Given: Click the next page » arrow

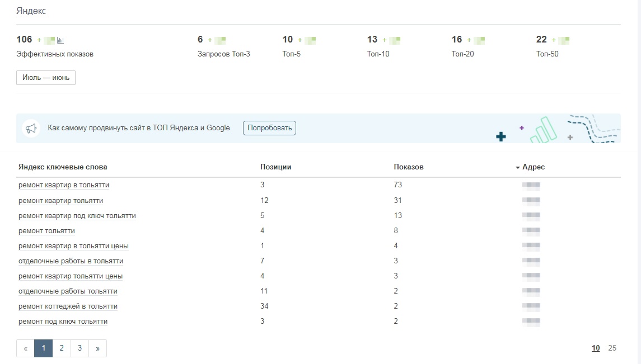Looking at the screenshot, I should point(97,348).
